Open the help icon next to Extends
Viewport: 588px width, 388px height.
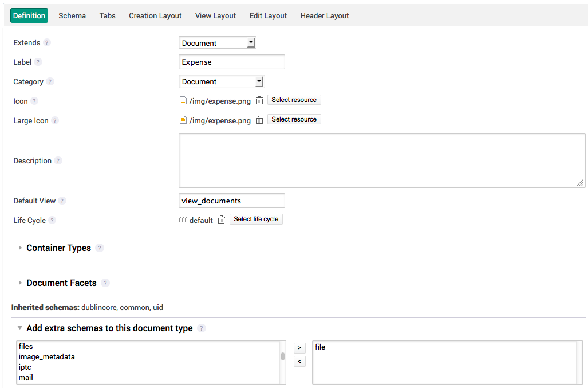click(x=47, y=42)
